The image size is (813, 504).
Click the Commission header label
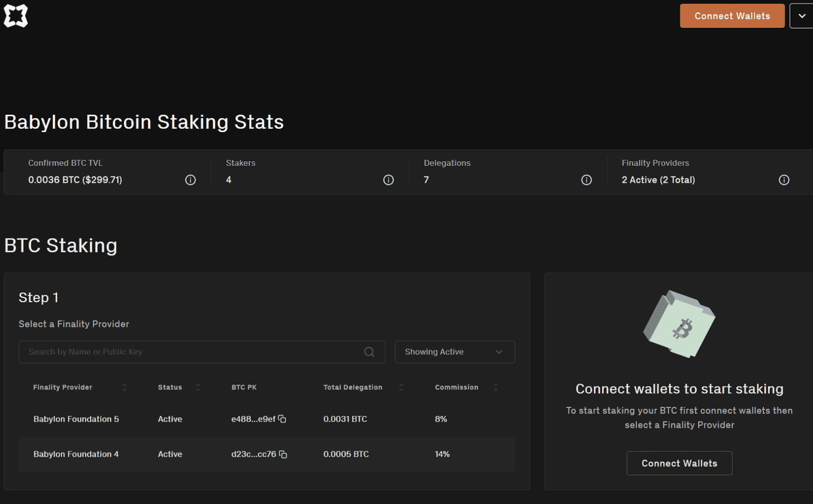(457, 387)
